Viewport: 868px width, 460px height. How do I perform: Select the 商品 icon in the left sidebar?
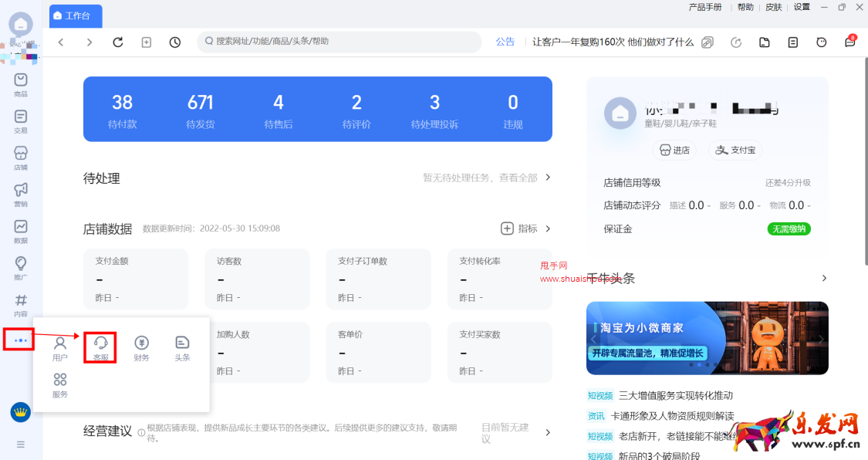coord(20,83)
